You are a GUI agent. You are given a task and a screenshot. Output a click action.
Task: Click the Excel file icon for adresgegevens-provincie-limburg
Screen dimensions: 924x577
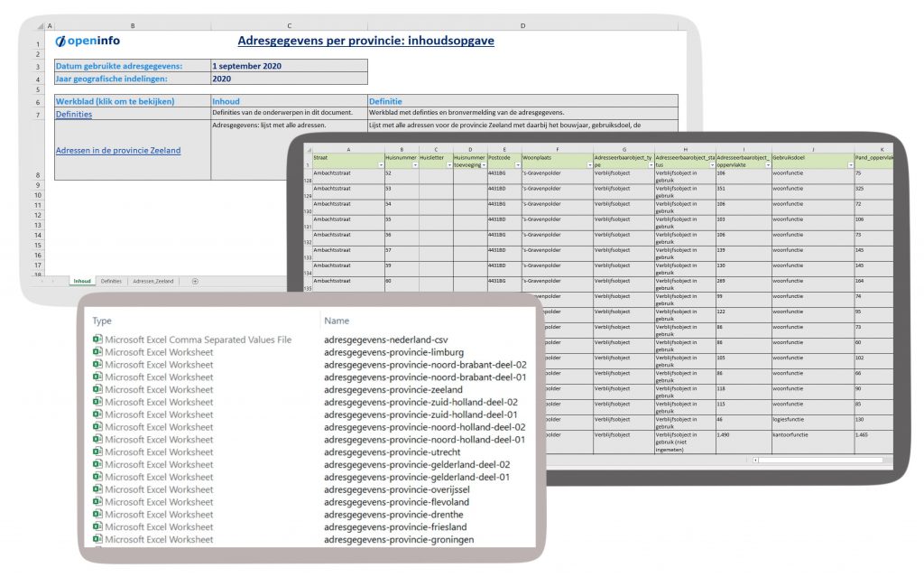coord(97,352)
